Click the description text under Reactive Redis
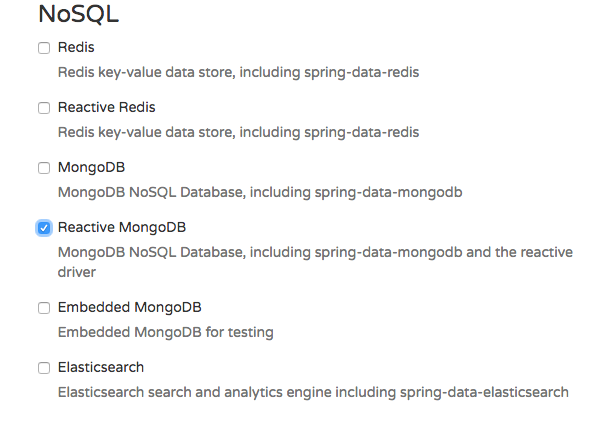The image size is (610, 421). pyautogui.click(x=238, y=132)
